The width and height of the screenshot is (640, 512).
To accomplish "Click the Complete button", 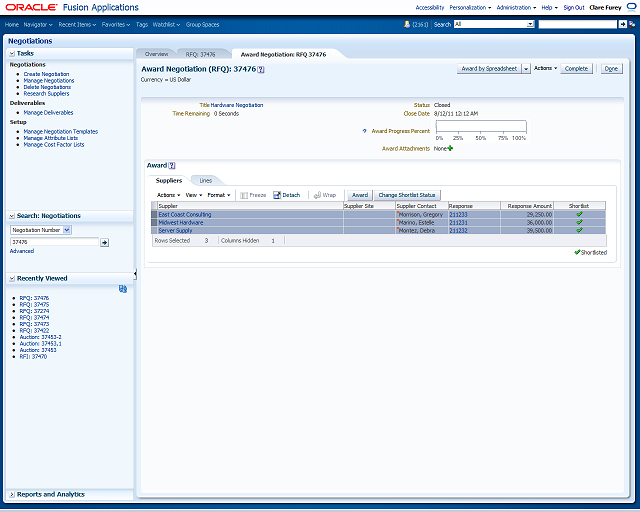I will point(576,69).
